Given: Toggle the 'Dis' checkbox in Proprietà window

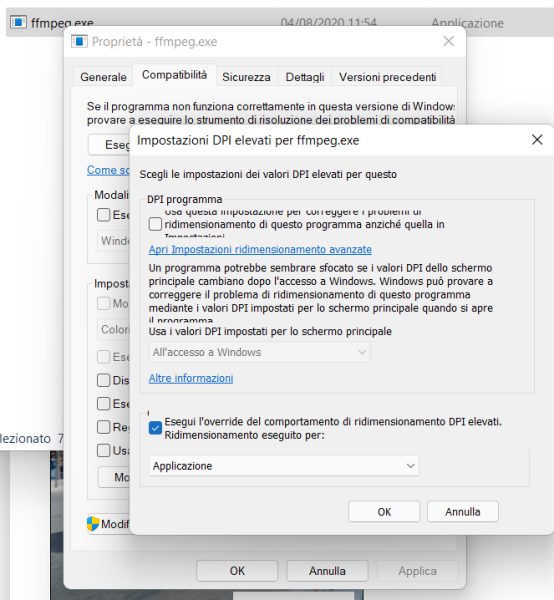Looking at the screenshot, I should [103, 380].
